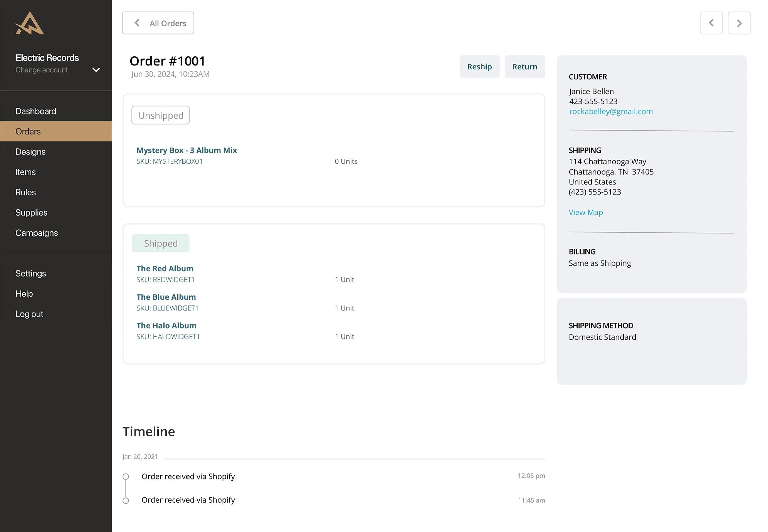Go to next order using the right arrow
The image size is (768, 532).
(739, 23)
